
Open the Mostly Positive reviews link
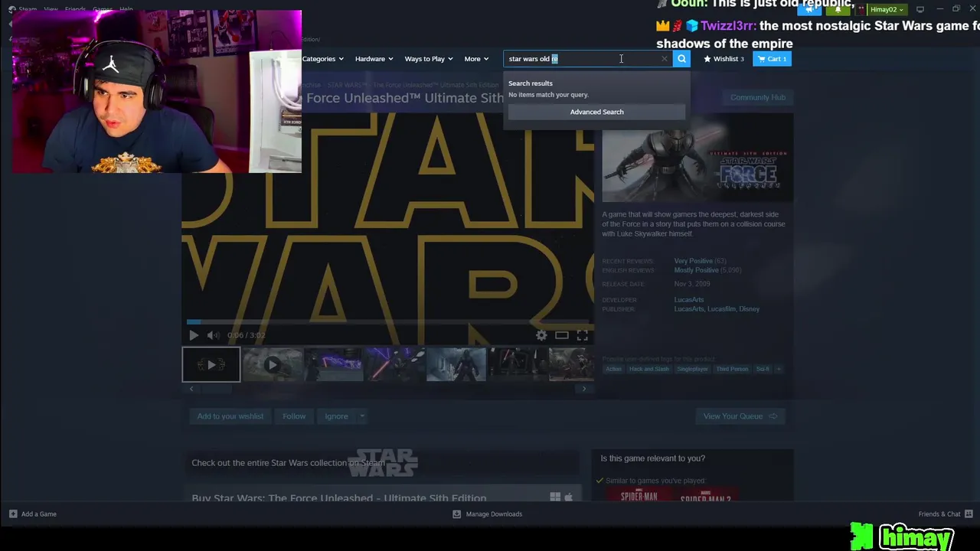pyautogui.click(x=696, y=270)
